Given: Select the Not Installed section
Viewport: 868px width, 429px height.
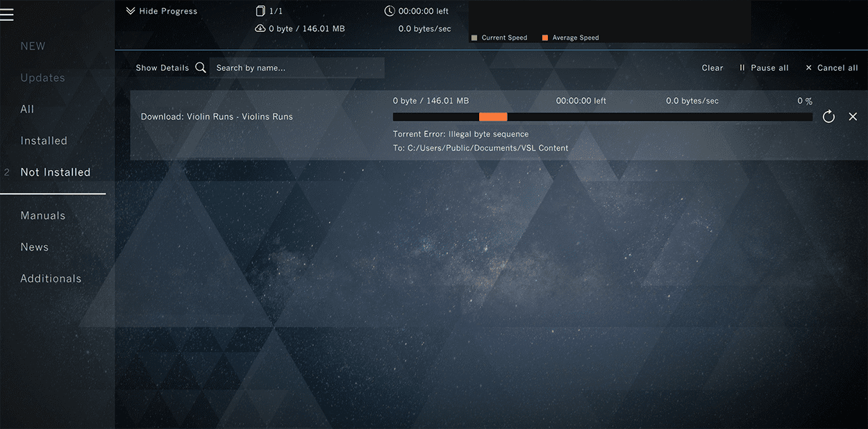Looking at the screenshot, I should [x=56, y=172].
